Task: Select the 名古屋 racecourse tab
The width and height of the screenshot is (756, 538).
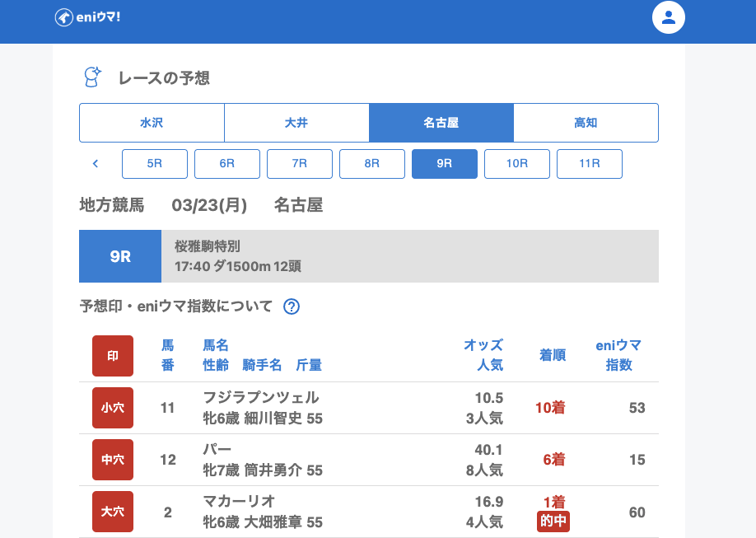Action: click(x=441, y=123)
